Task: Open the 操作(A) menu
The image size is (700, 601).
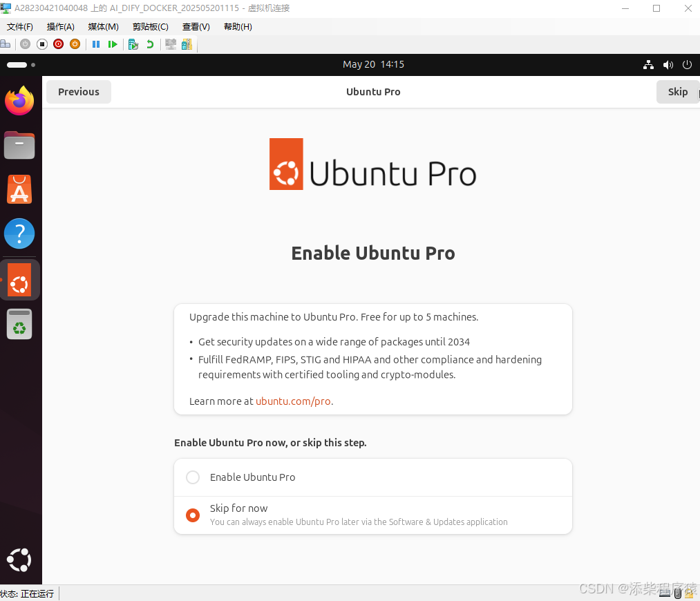Action: click(61, 27)
